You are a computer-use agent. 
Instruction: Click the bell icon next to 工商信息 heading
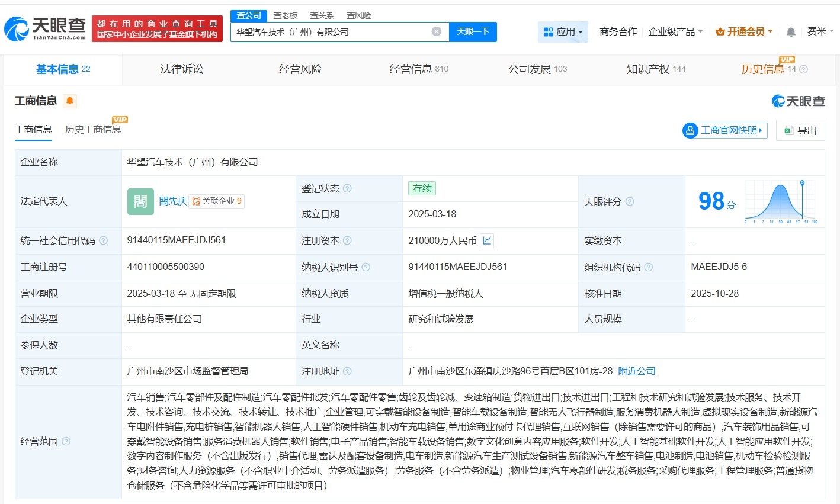tap(69, 101)
